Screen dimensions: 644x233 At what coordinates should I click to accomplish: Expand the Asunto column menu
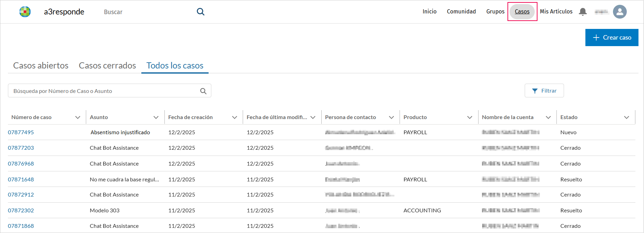click(156, 117)
